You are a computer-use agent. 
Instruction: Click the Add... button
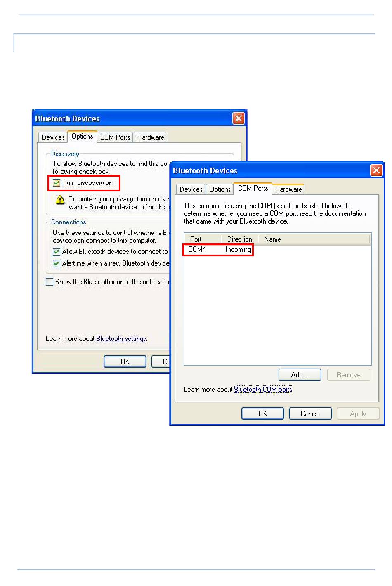(300, 375)
